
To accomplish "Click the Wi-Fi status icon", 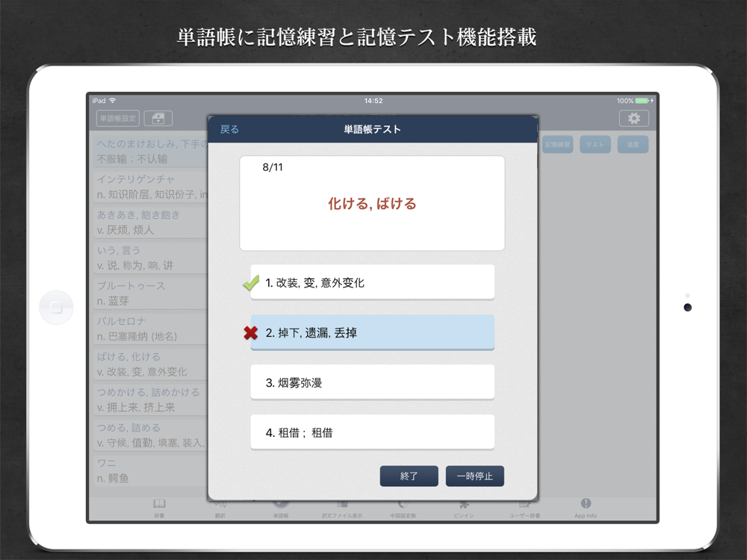I will click(113, 101).
